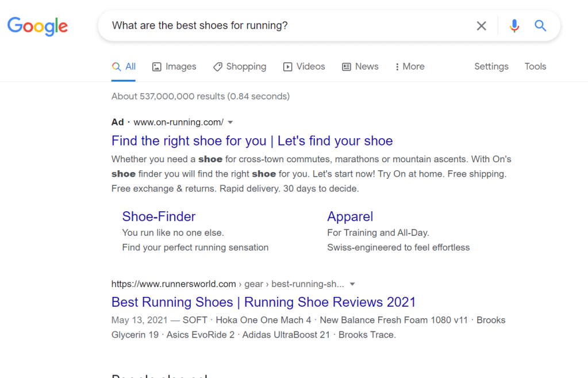Click the About 537,000,000 results text
The height and width of the screenshot is (378, 588).
(x=201, y=97)
